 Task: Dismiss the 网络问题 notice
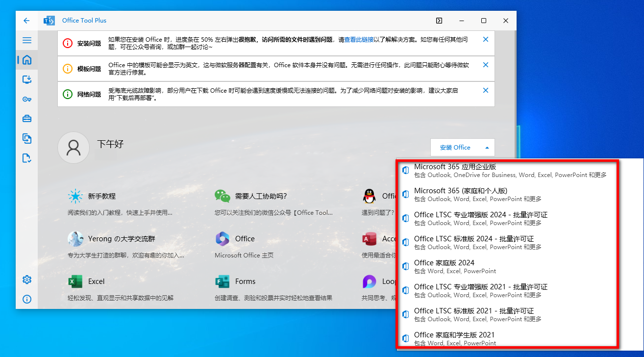pyautogui.click(x=486, y=90)
